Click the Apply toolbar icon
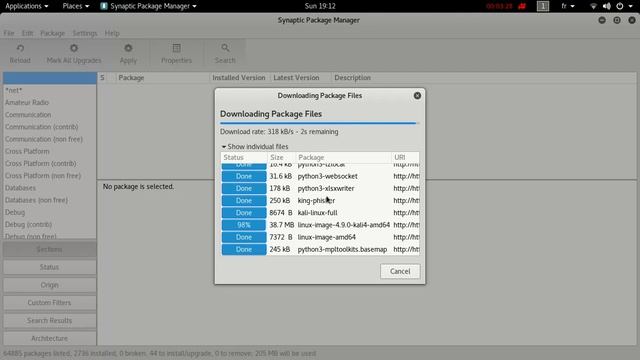 pyautogui.click(x=128, y=48)
